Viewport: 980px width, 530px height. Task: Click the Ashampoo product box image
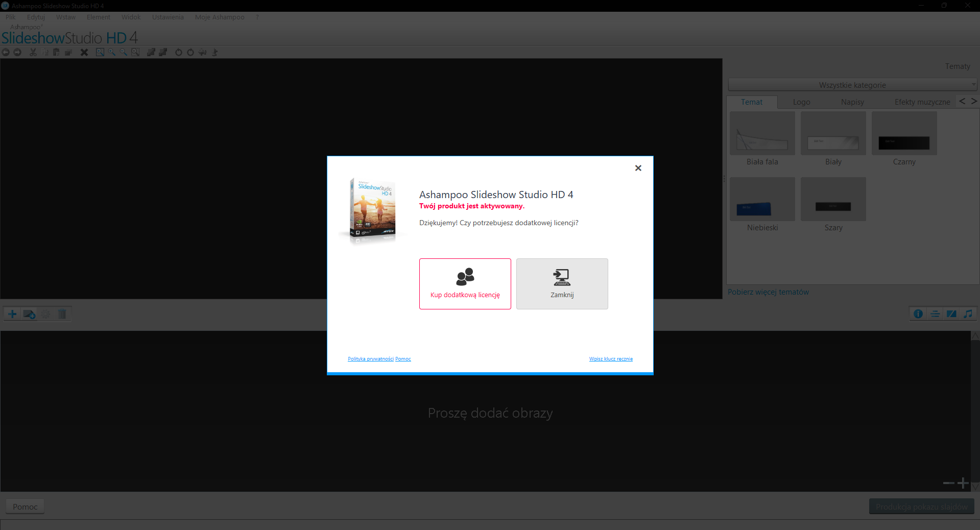coord(373,209)
